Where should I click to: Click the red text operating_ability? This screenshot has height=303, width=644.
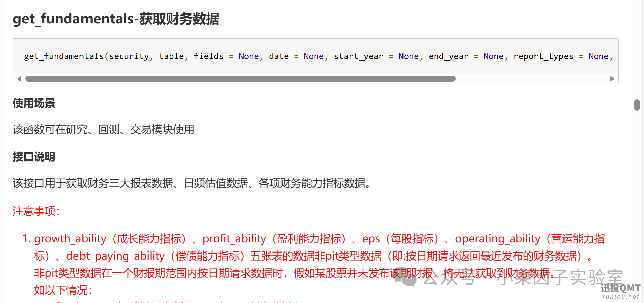498,239
